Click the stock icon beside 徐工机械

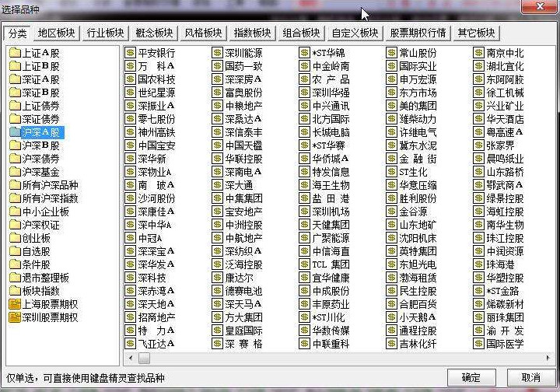pyautogui.click(x=478, y=93)
